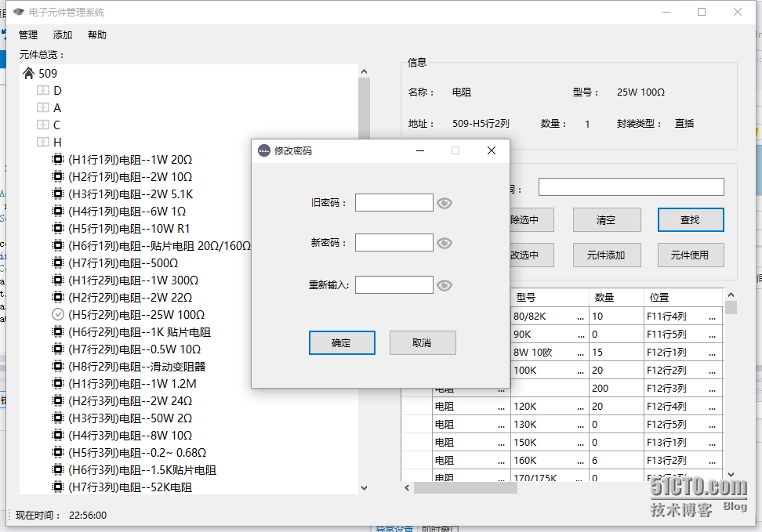The height and width of the screenshot is (532, 762).
Task: Click table cell 150K
Action: click(x=550, y=442)
